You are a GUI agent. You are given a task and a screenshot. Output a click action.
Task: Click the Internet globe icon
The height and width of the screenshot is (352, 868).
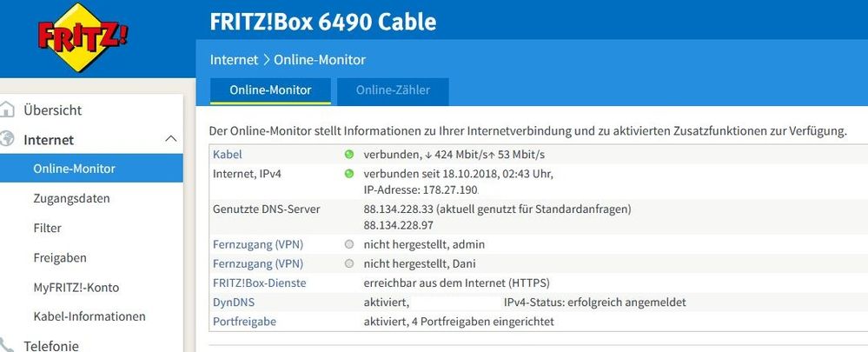click(8, 139)
